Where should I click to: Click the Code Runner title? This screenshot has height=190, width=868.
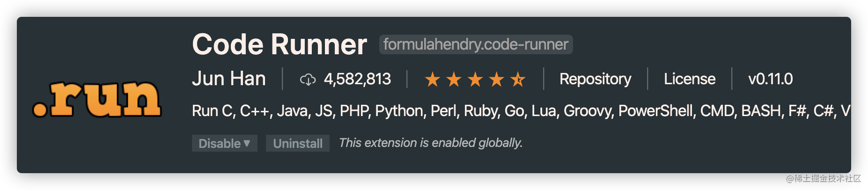(x=280, y=44)
